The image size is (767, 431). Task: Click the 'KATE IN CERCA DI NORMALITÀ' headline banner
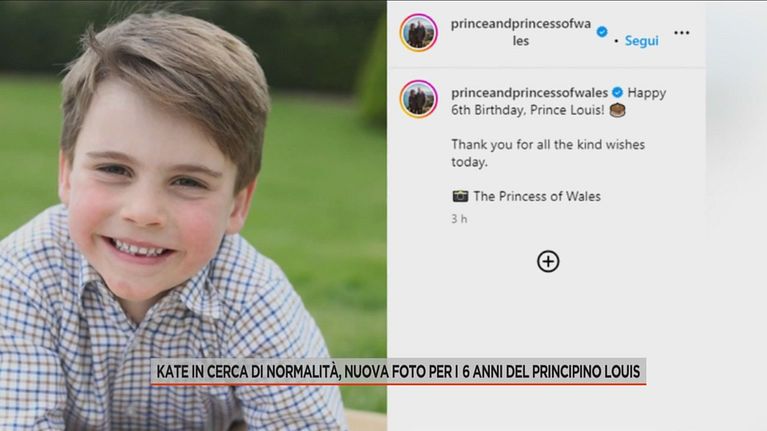[398, 372]
